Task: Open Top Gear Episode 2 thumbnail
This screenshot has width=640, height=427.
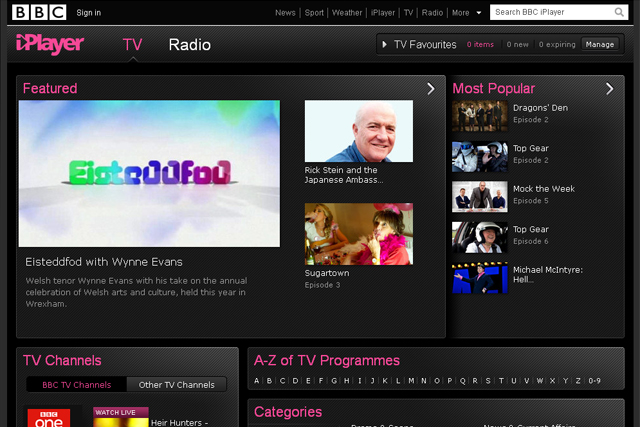Action: (480, 157)
